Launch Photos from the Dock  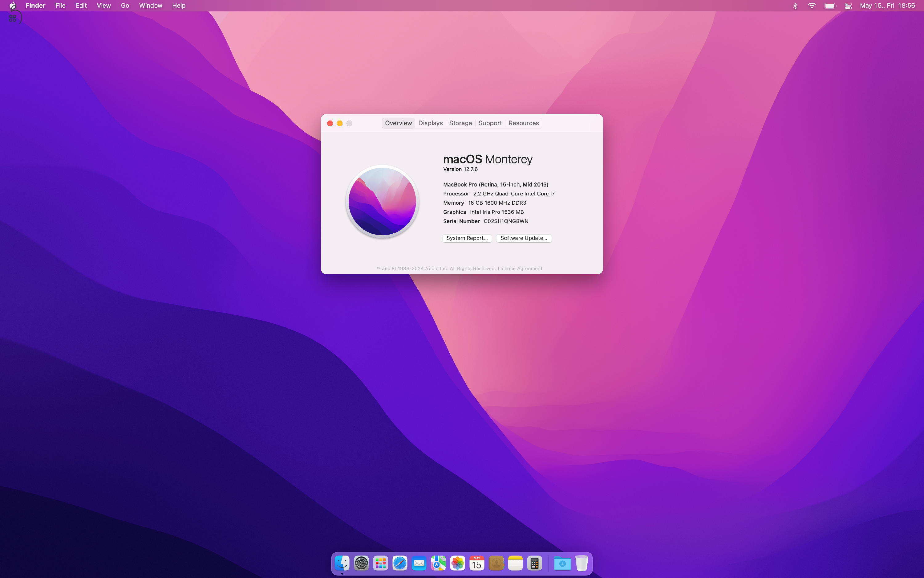[x=457, y=563]
